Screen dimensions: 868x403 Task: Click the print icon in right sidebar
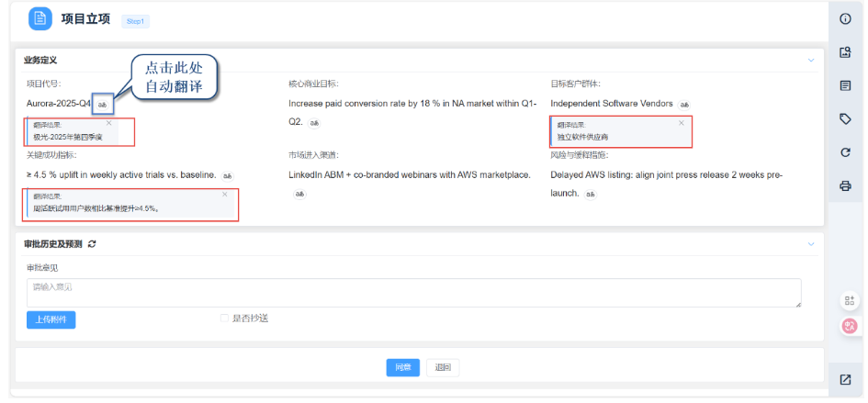845,185
